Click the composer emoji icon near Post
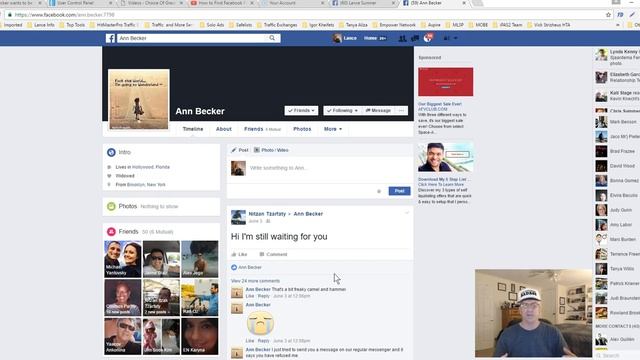640x360 pixels. coord(379,191)
